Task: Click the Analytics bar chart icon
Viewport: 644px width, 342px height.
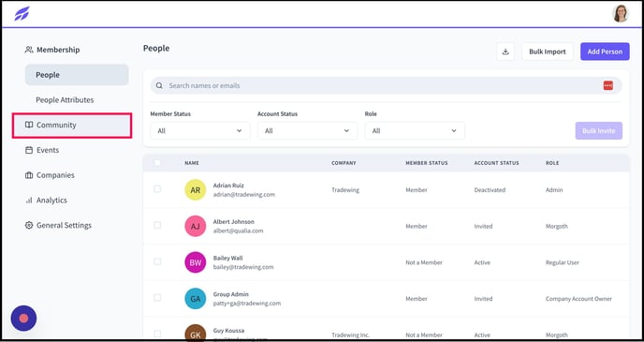Action: [x=29, y=201]
